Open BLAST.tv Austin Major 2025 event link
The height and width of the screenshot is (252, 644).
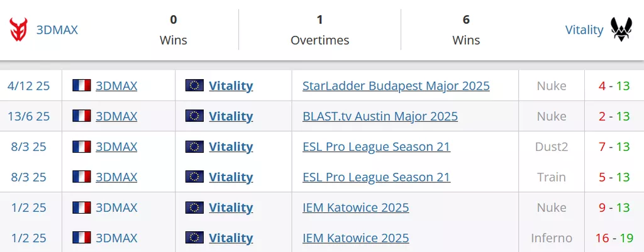[x=380, y=116]
